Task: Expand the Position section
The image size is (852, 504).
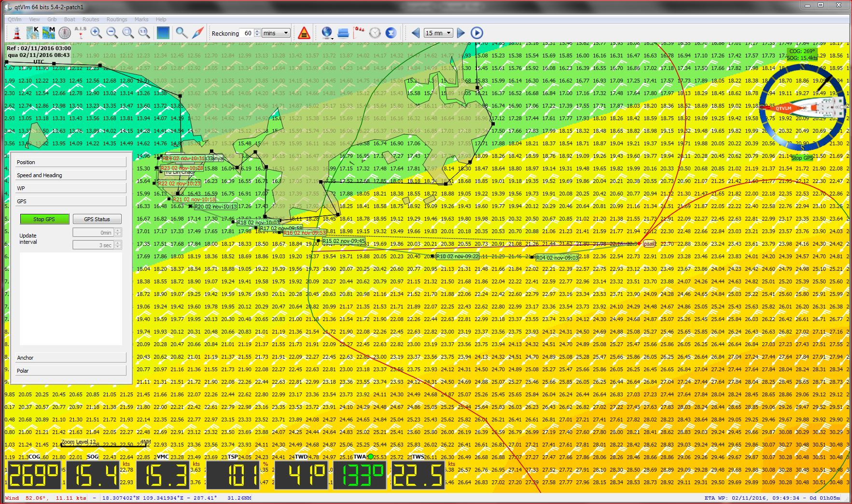Action: click(71, 162)
